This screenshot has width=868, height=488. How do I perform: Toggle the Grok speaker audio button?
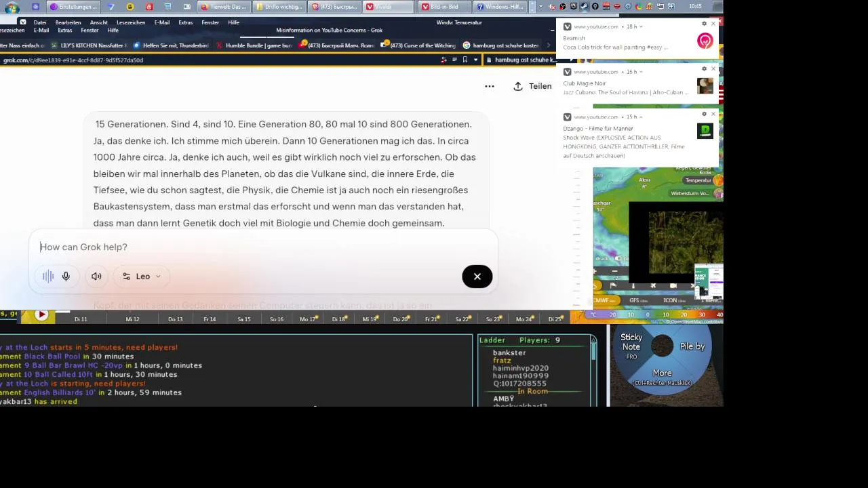click(x=96, y=277)
